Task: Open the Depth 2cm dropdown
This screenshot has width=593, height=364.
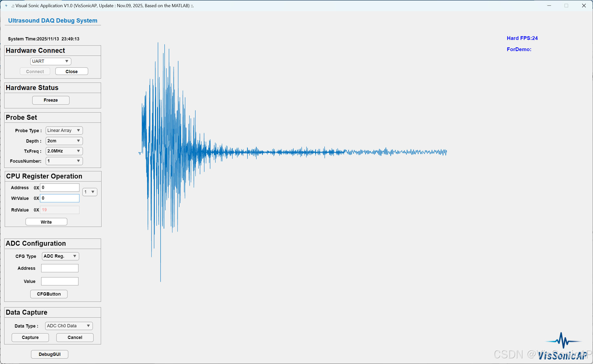Action: tap(64, 141)
